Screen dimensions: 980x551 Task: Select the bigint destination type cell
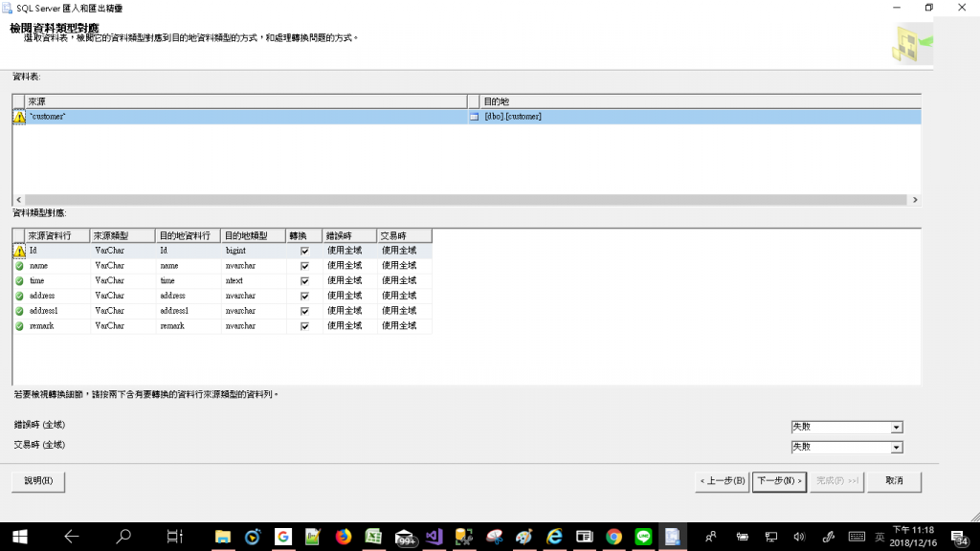253,252
